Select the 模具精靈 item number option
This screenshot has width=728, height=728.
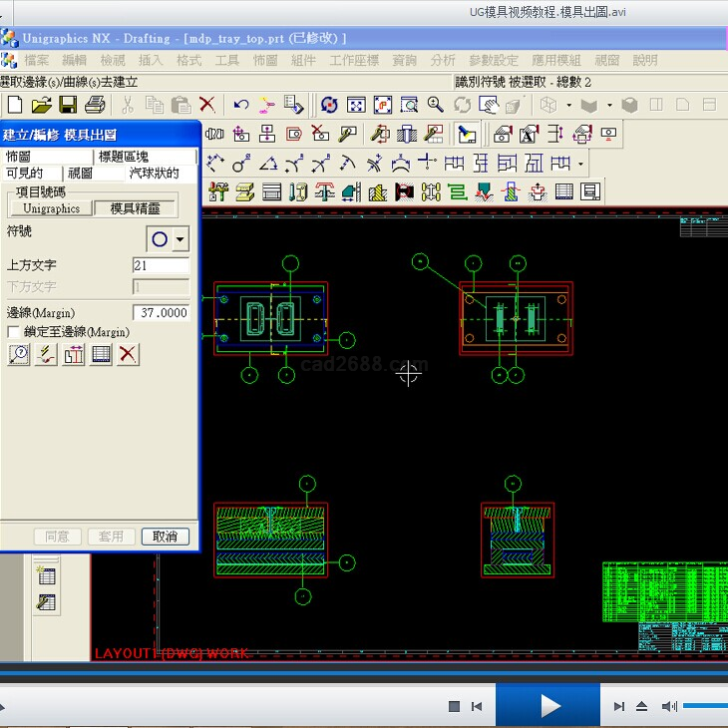[x=136, y=208]
